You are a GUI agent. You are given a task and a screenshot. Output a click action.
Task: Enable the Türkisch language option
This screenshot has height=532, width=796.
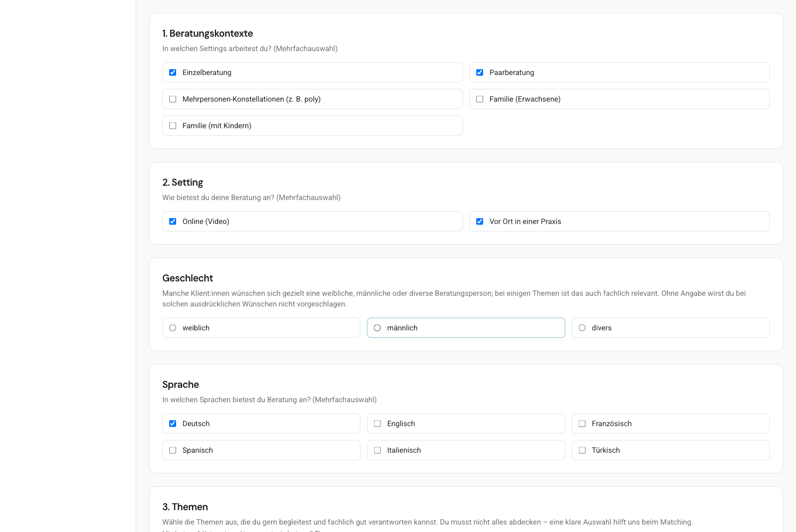coord(582,450)
